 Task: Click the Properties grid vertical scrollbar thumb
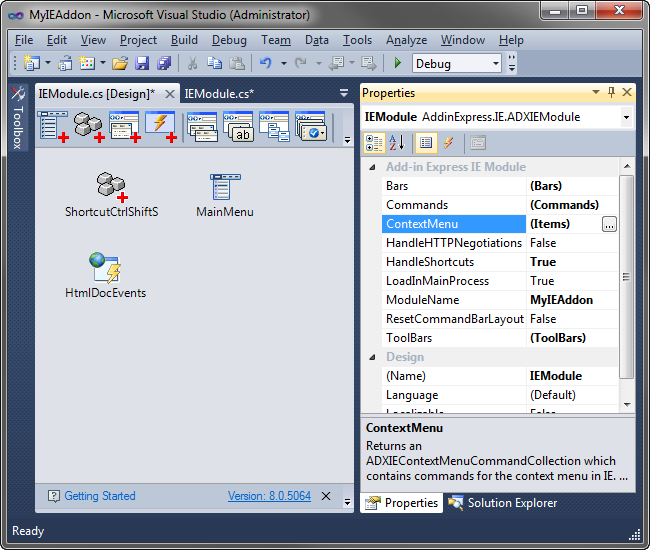point(626,277)
